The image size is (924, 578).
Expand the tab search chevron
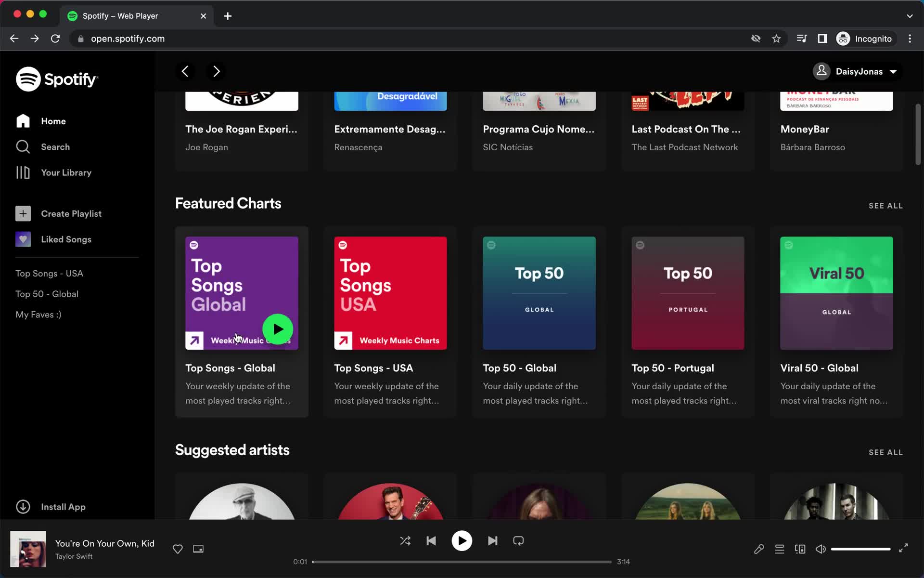pyautogui.click(x=910, y=16)
